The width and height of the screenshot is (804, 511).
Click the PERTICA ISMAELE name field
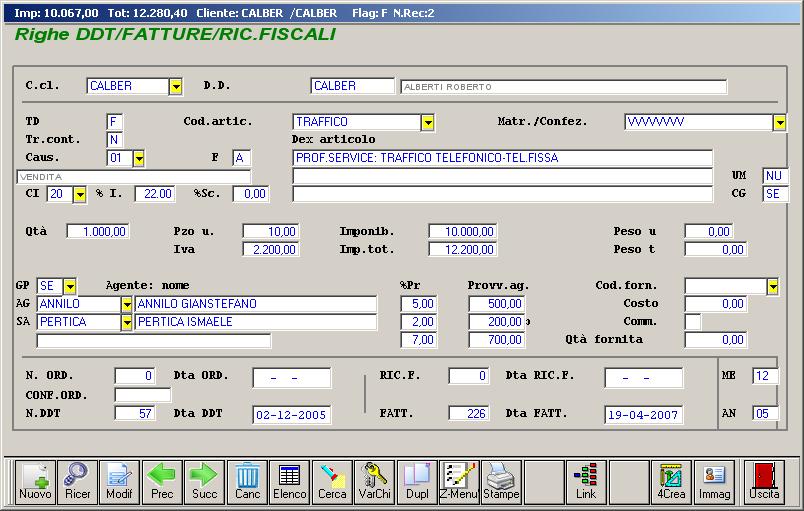(255, 322)
